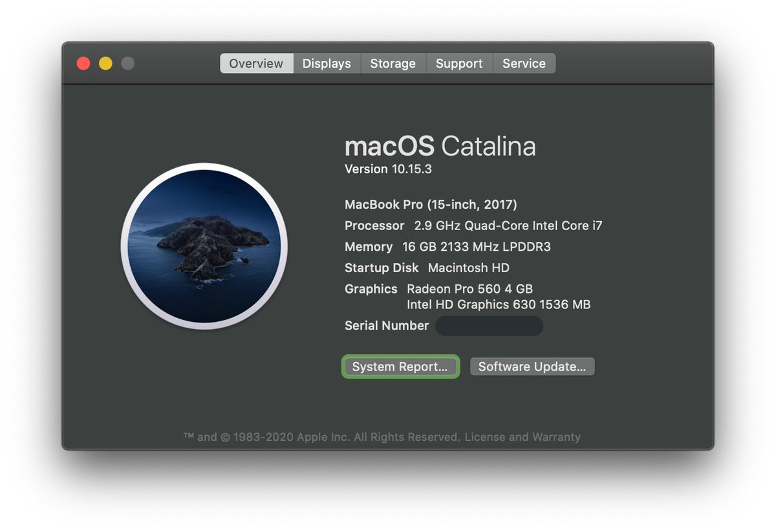776x532 pixels.
Task: Switch to the Overview tab
Action: [256, 63]
